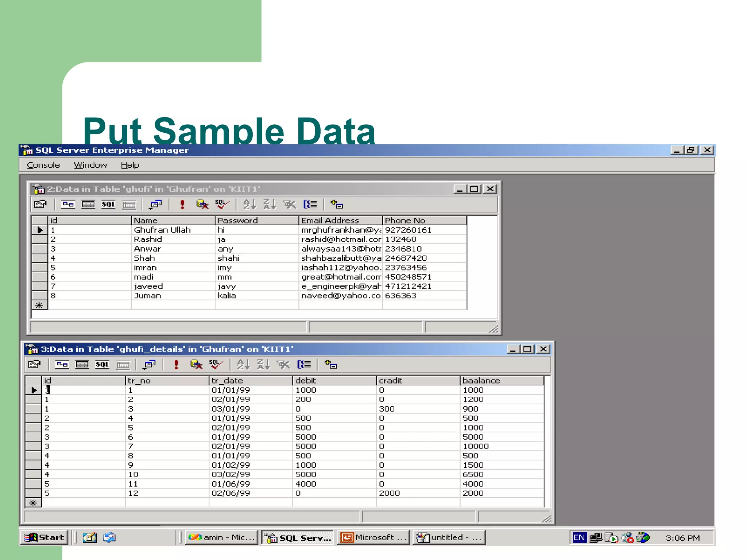
Task: Sort ascending in ghufi table window
Action: point(249,204)
